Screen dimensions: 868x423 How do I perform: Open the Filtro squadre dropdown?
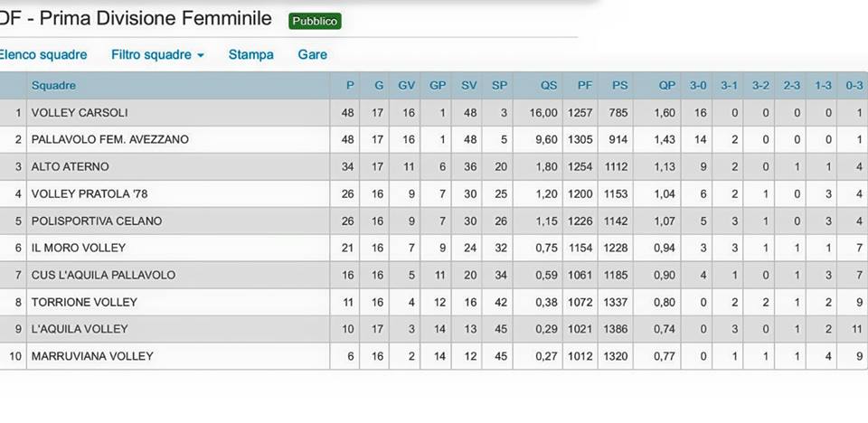[157, 55]
